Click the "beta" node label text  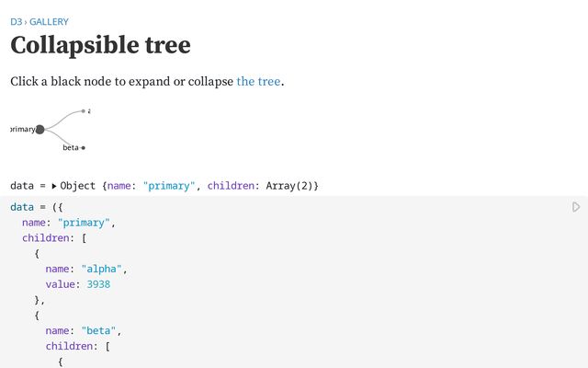tap(71, 147)
